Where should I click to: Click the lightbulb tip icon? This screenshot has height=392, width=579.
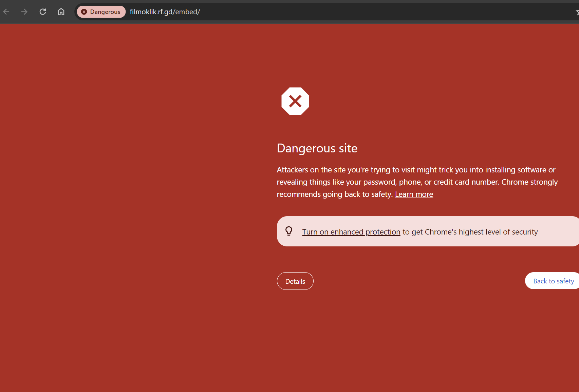point(289,231)
